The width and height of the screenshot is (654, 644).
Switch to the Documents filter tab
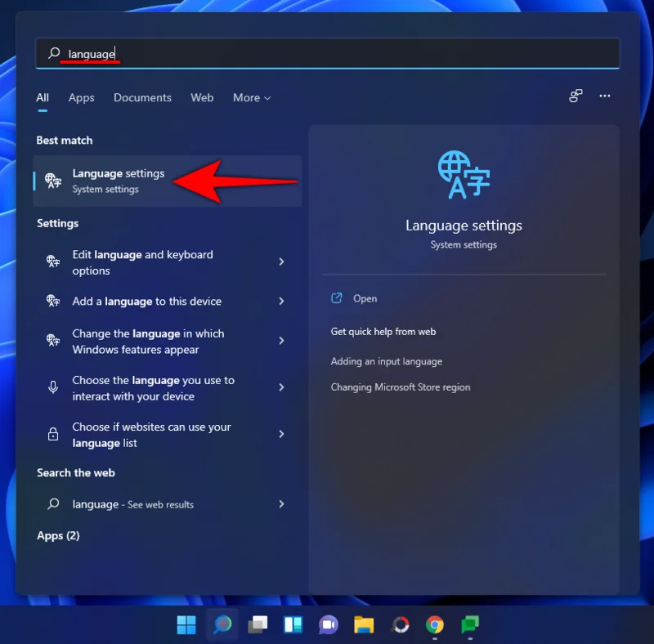(142, 97)
